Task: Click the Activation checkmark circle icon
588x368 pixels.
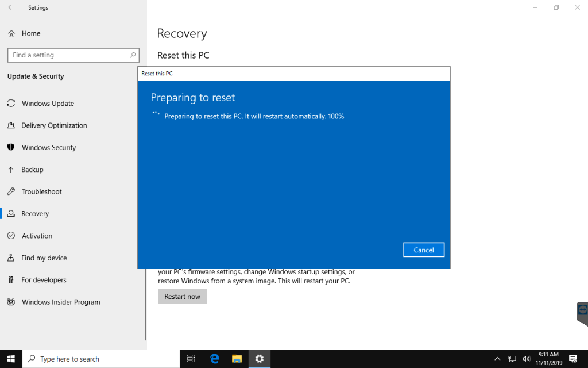Action: [11, 236]
